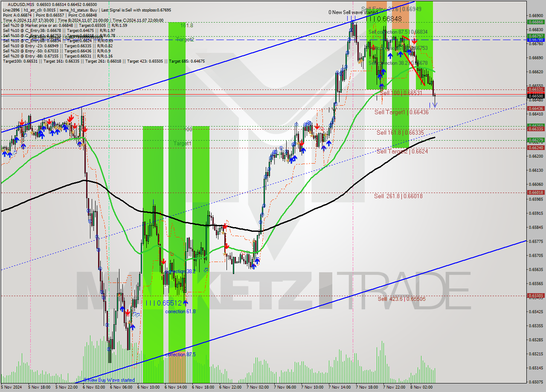Click the 0.66200 price scale value
This screenshot has width=546, height=392.
[x=536, y=156]
